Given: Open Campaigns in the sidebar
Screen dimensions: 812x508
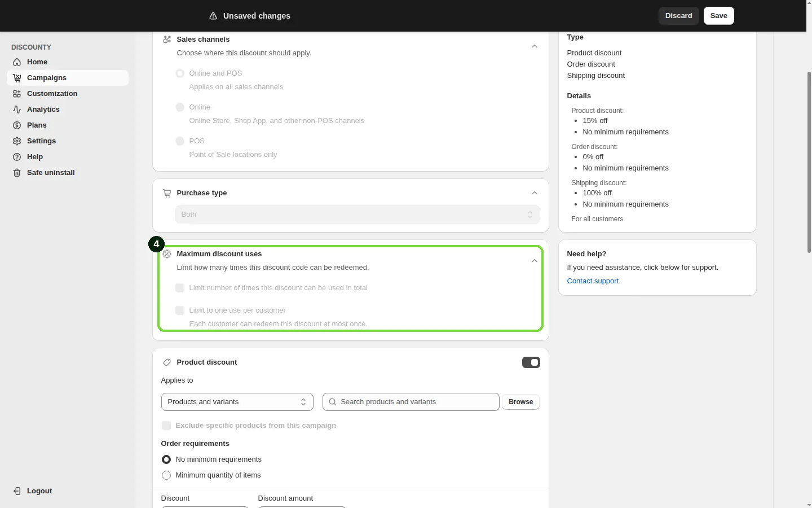Looking at the screenshot, I should (68, 78).
